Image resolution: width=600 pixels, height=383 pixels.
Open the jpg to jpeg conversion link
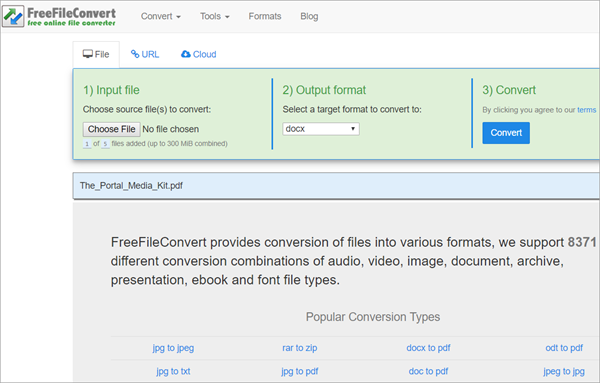tap(173, 348)
